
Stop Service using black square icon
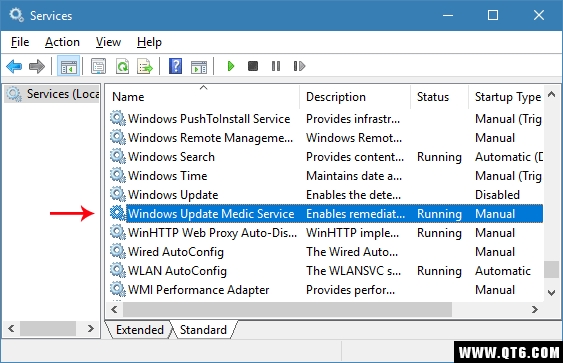(x=253, y=66)
